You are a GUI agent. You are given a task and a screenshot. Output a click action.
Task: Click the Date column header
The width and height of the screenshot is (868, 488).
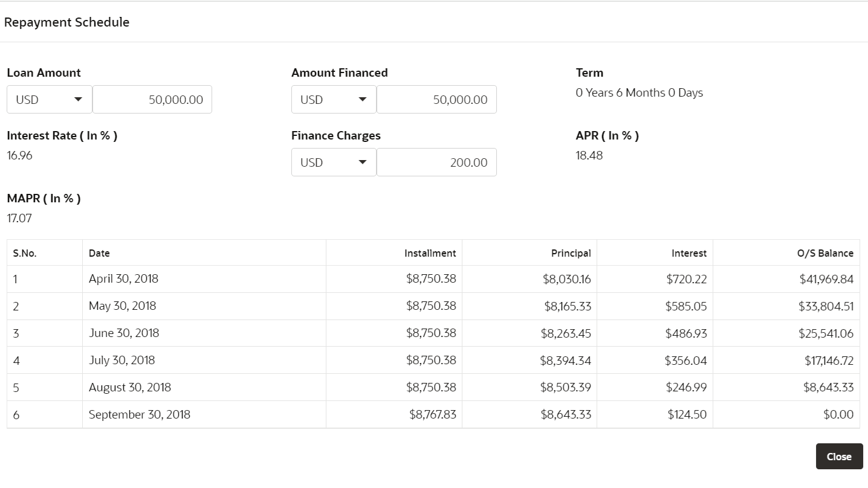tap(99, 252)
